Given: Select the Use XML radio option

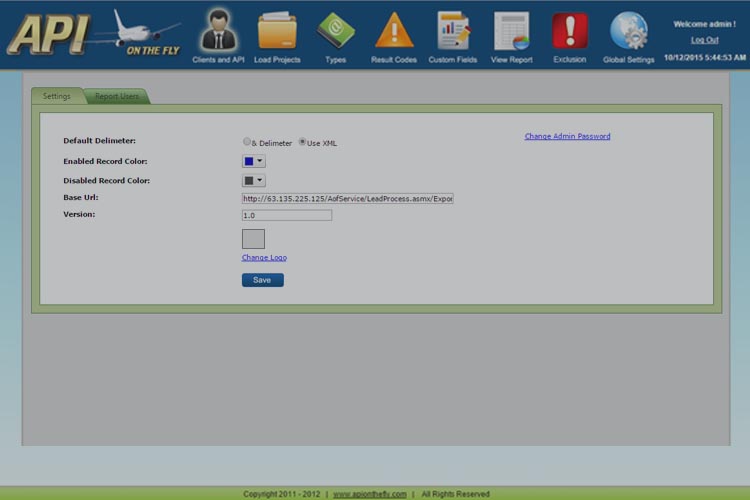Looking at the screenshot, I should point(302,142).
